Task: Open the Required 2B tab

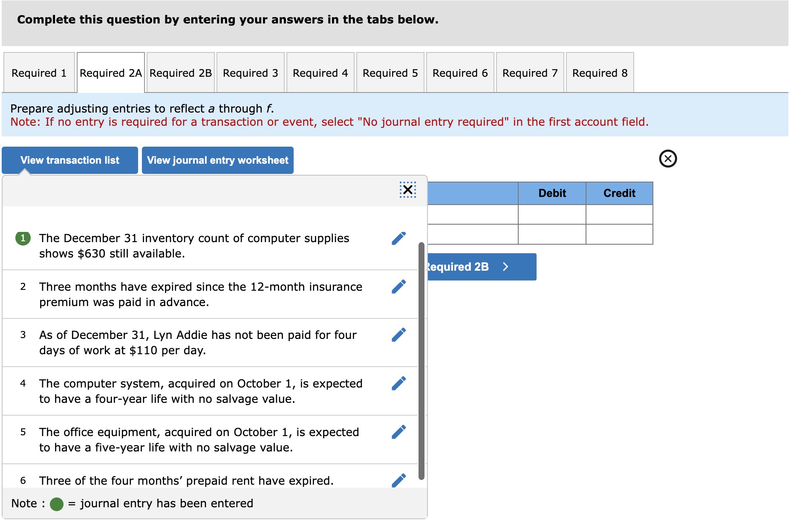Action: click(x=180, y=72)
